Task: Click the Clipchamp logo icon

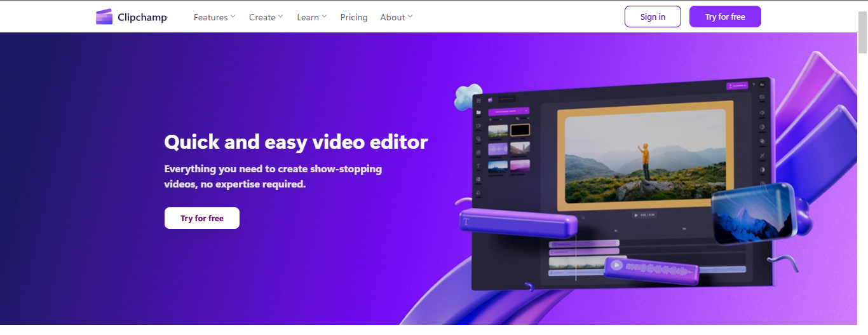Action: [x=104, y=17]
